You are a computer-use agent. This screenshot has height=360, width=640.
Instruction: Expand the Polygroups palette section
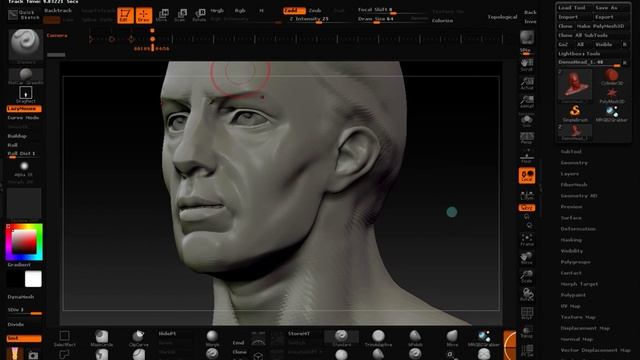tap(576, 262)
